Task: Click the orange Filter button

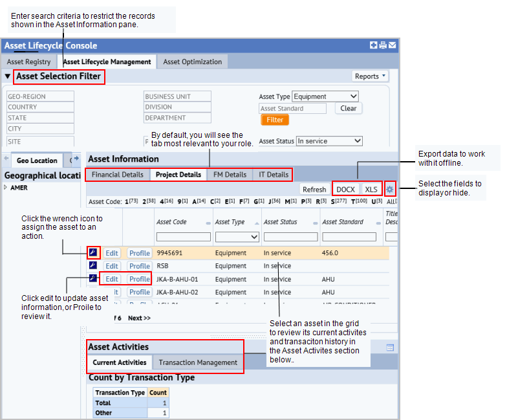Action: pos(275,120)
